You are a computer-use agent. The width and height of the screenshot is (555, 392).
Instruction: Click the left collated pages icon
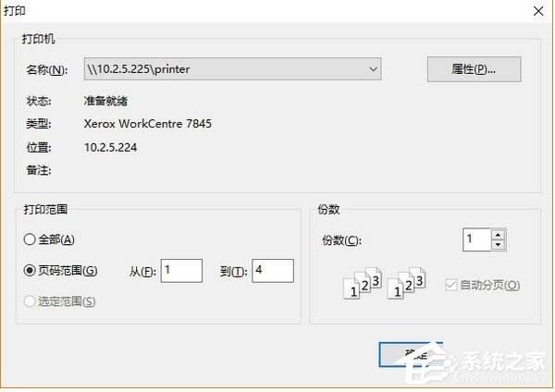click(363, 284)
